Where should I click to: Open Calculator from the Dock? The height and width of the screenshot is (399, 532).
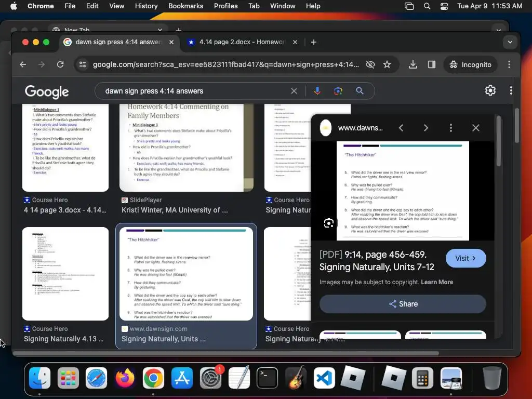point(422,378)
